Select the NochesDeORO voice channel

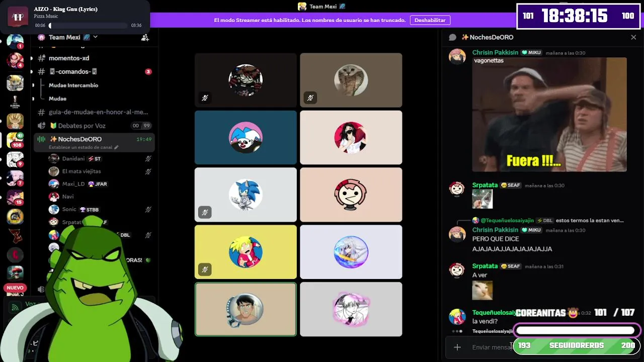pos(79,139)
